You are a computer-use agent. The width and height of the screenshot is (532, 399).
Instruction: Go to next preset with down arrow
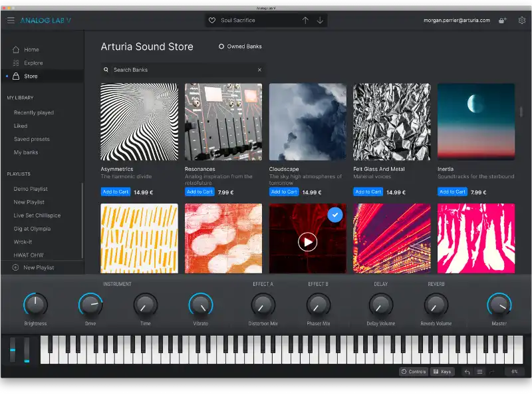pos(320,21)
